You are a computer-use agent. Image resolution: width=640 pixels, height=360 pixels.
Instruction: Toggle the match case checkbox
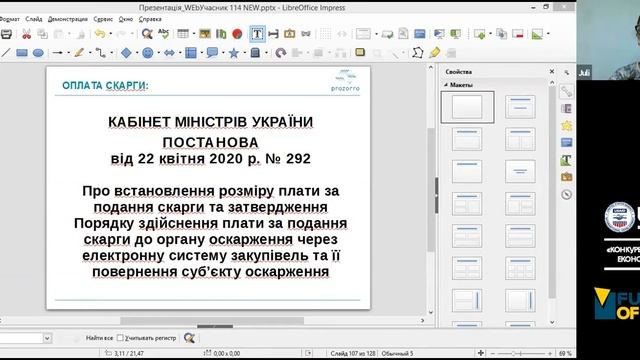120,338
